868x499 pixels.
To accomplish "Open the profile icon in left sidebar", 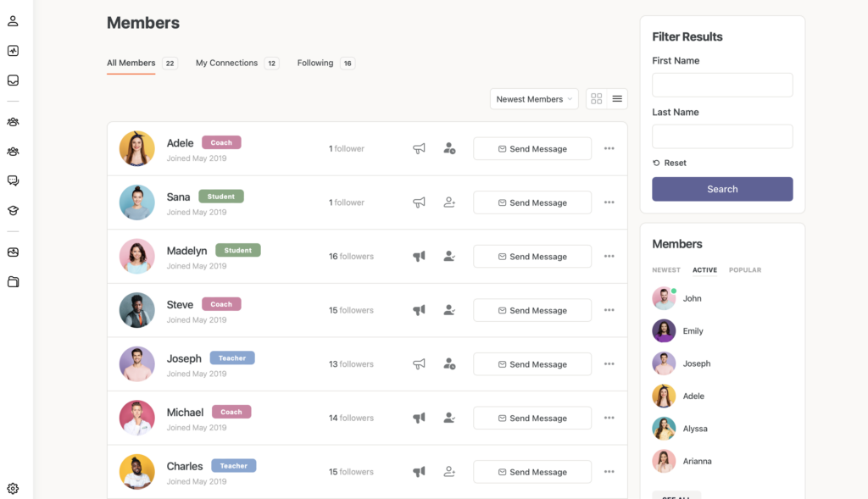I will pyautogui.click(x=13, y=21).
